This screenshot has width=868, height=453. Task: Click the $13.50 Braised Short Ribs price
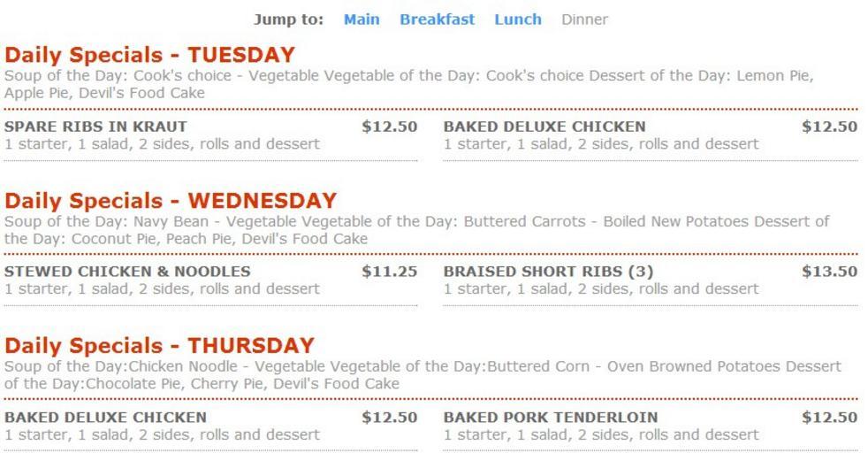click(829, 272)
